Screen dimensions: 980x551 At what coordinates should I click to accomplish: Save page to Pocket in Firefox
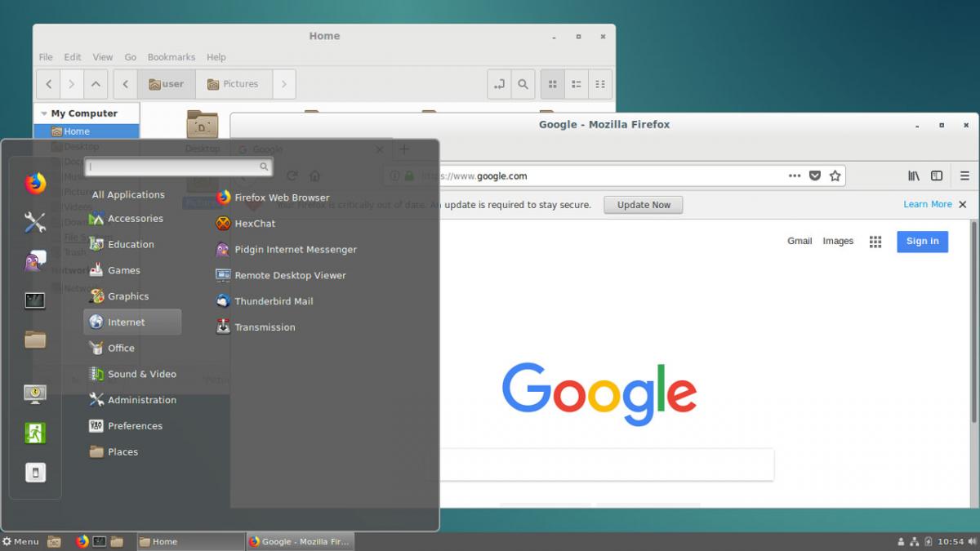coord(815,176)
